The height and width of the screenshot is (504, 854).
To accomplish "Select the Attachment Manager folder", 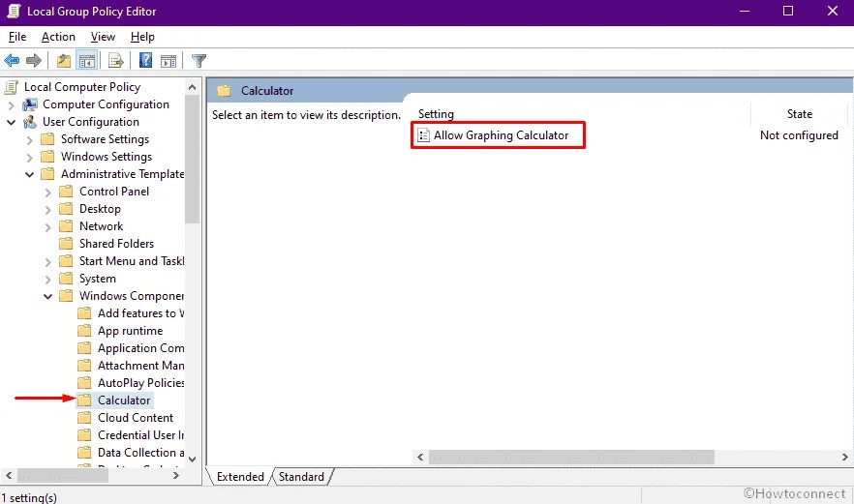I will click(141, 366).
